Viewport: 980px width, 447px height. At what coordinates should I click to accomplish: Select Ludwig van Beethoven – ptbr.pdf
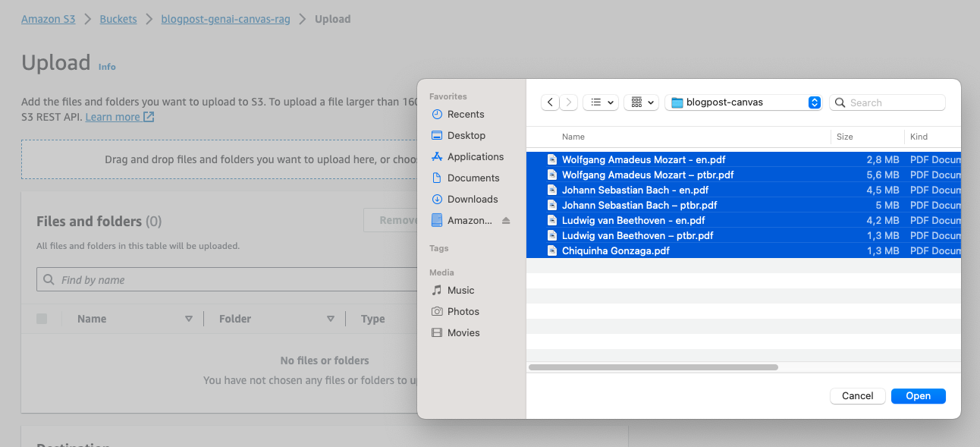[743, 235]
